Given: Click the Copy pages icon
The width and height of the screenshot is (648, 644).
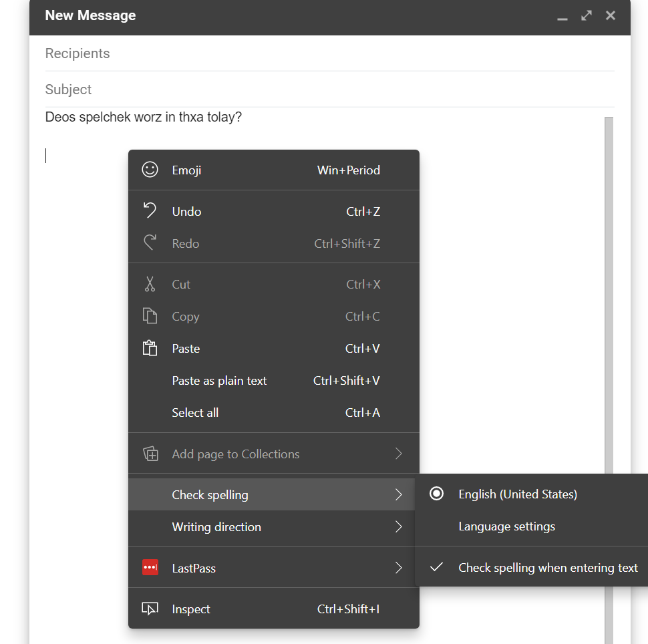Looking at the screenshot, I should point(150,316).
